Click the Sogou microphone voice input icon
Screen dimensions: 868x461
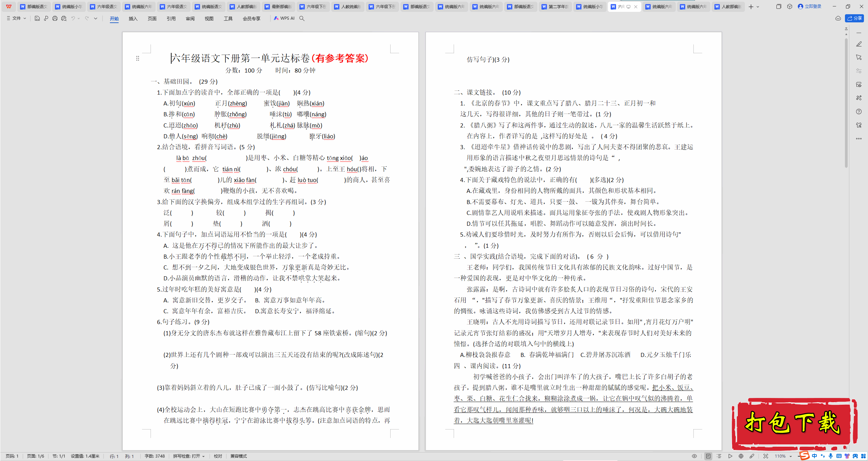(831, 456)
